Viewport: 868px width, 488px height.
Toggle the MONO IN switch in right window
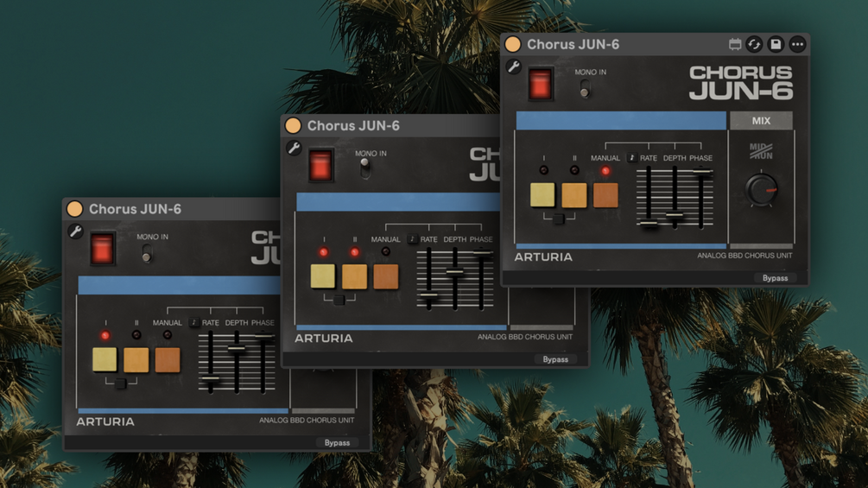point(585,88)
